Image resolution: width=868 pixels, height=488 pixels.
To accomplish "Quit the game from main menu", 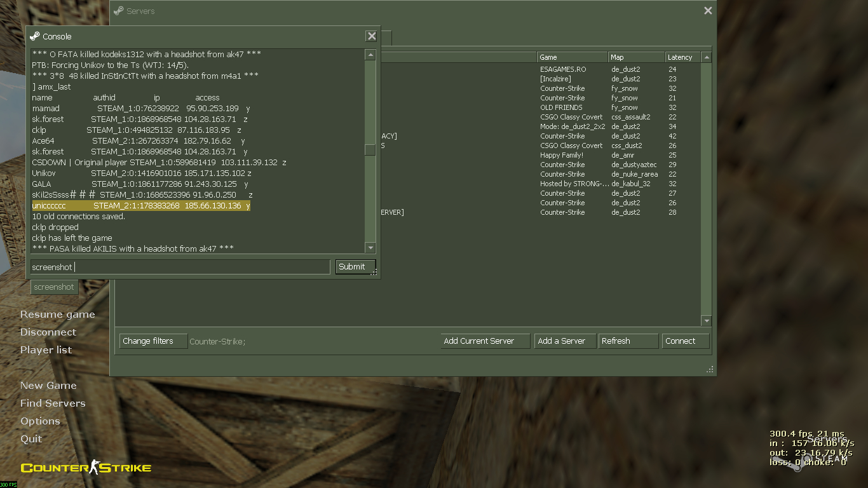I will pos(31,439).
